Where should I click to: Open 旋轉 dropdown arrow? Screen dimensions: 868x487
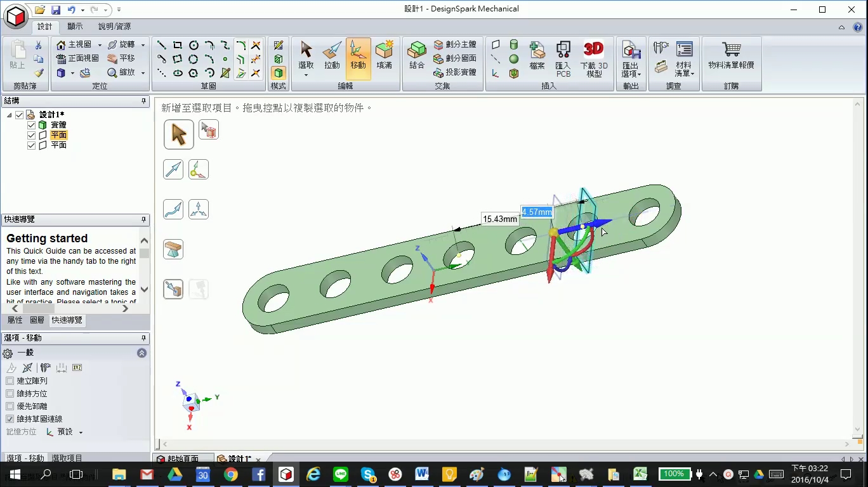click(x=143, y=45)
